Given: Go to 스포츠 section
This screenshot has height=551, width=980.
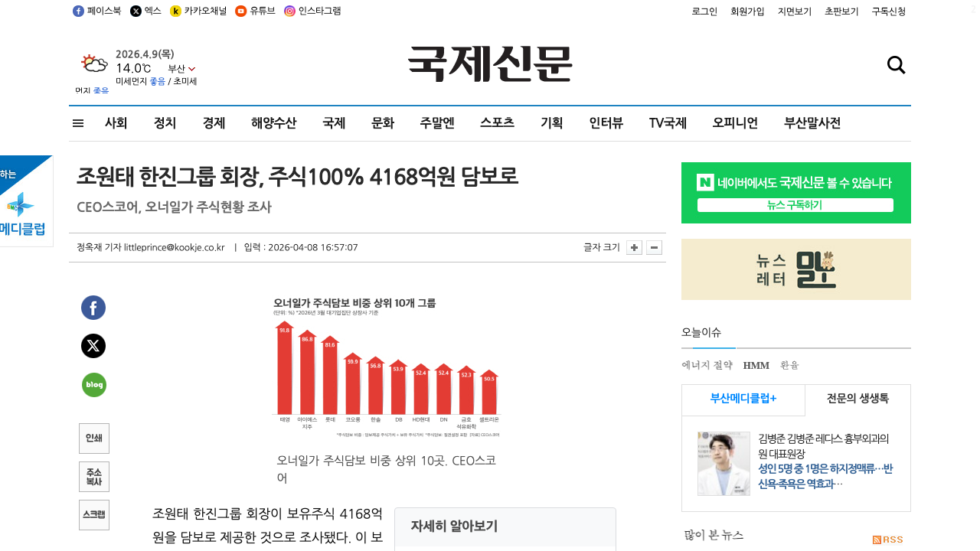Looking at the screenshot, I should pos(498,123).
